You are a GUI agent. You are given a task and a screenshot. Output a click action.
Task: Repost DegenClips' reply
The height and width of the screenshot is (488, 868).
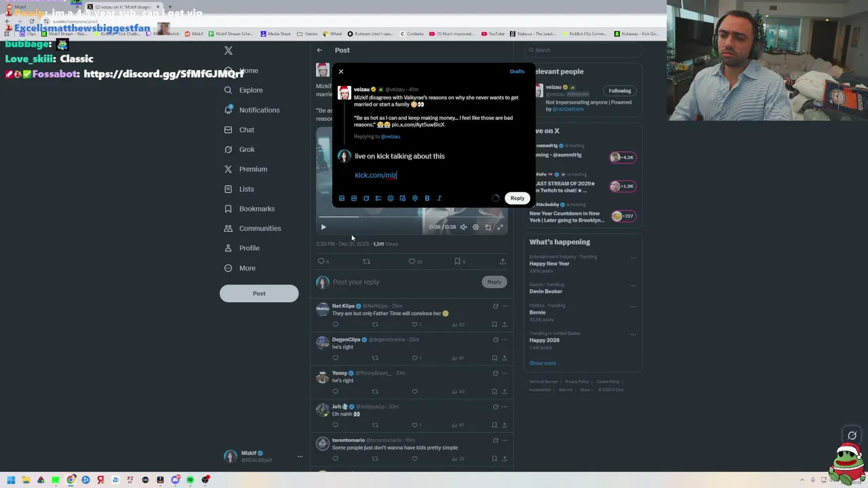coord(375,358)
